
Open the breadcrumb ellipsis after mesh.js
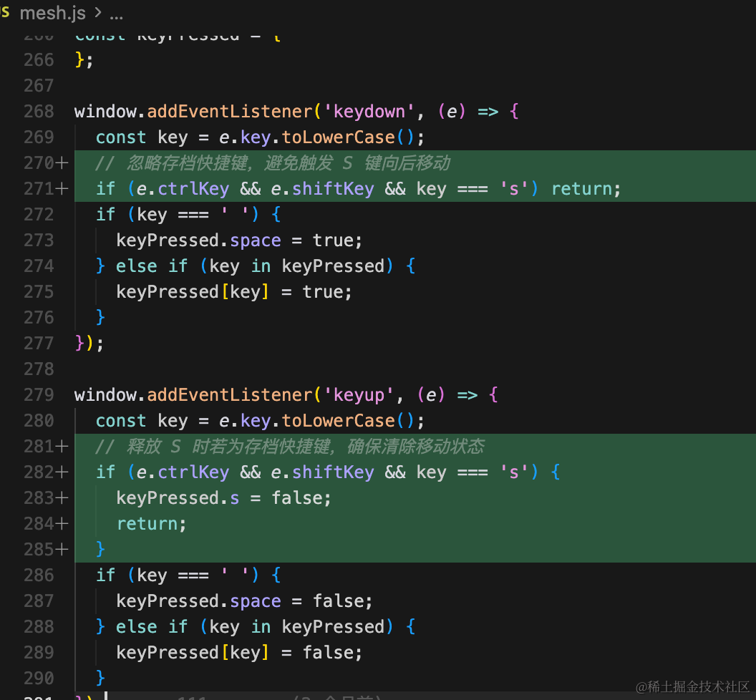116,16
